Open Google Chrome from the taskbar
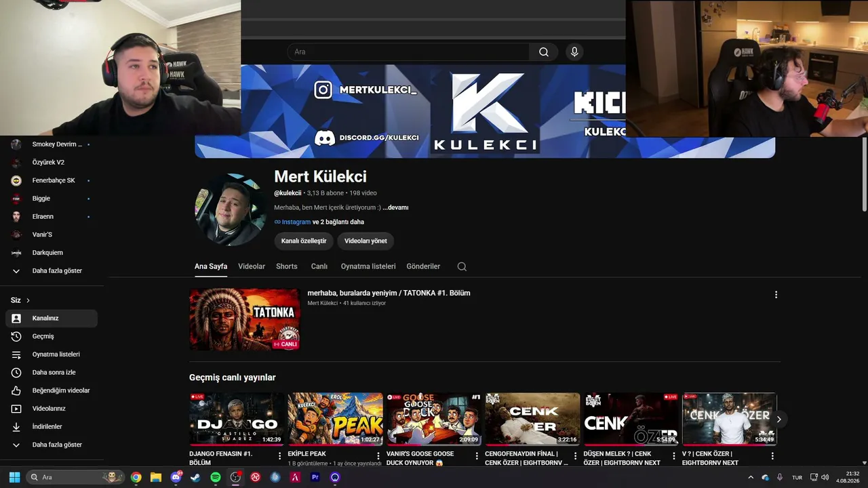Viewport: 868px width, 488px height. click(136, 477)
